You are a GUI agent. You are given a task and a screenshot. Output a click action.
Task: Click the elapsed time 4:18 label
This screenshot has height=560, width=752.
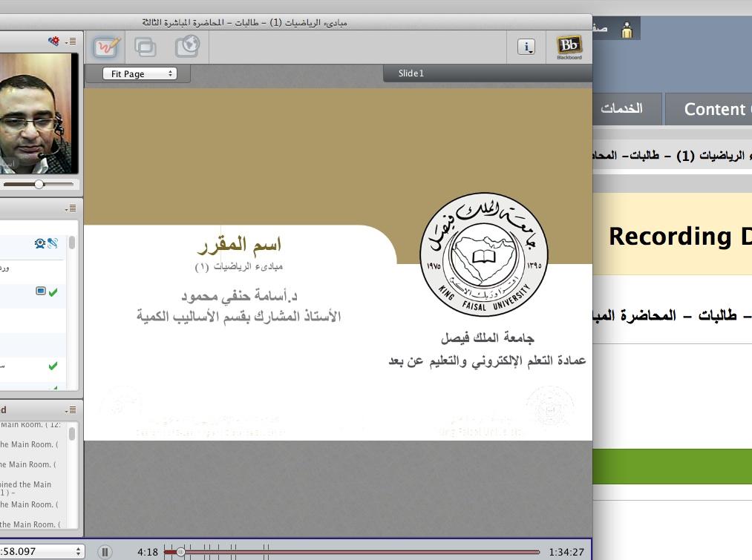[x=148, y=552]
